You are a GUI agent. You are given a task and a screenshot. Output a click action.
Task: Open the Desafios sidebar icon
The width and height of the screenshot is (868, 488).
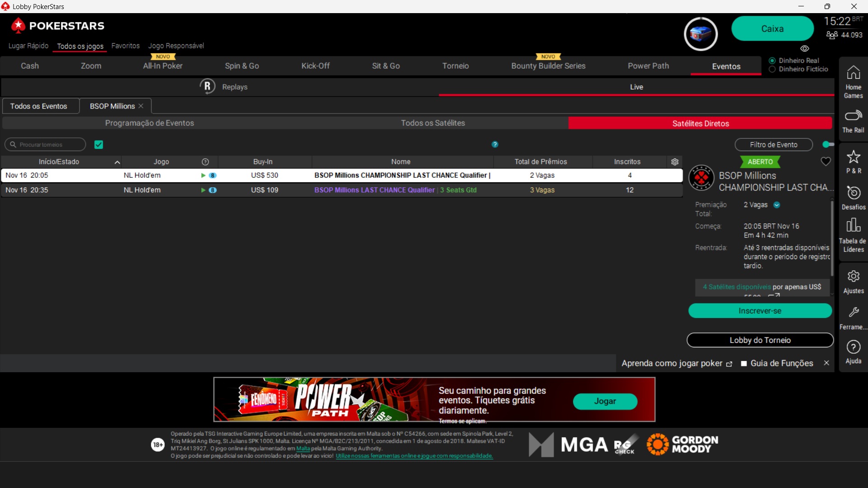[853, 198]
